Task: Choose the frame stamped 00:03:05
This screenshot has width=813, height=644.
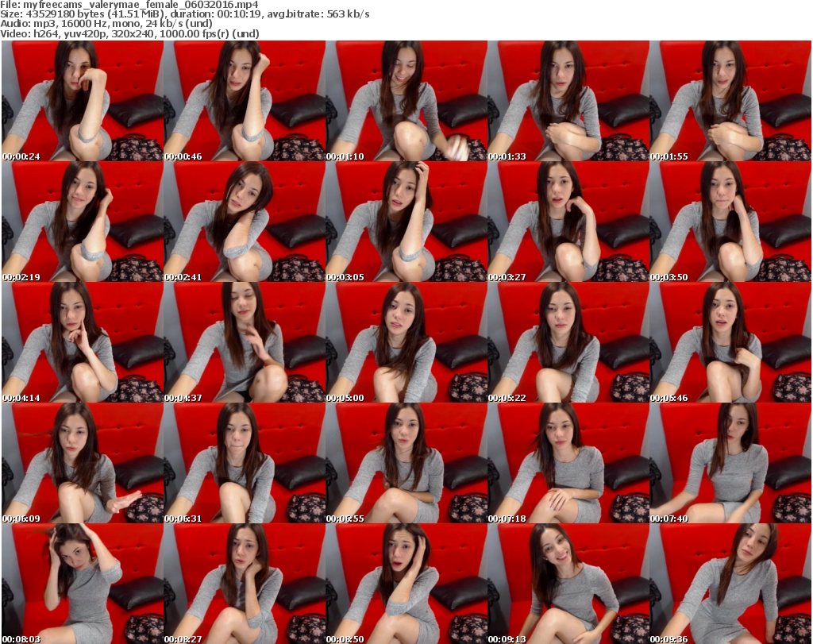Action: [x=406, y=222]
